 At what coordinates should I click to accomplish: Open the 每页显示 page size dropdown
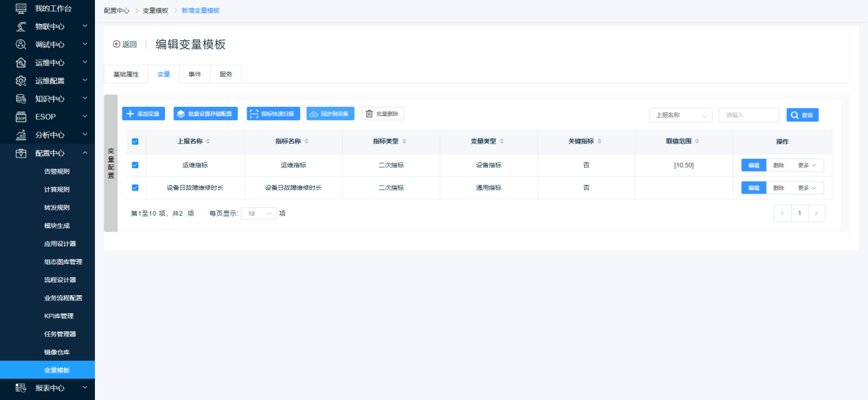(259, 214)
